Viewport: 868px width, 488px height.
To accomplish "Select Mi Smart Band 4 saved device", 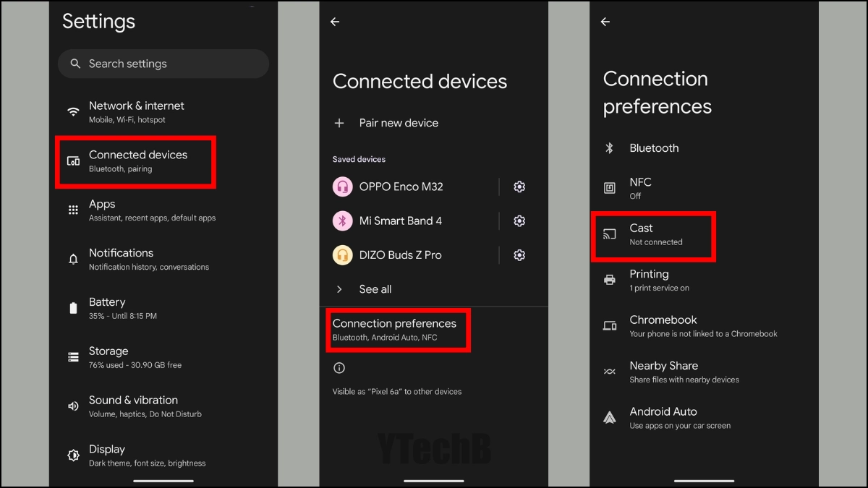I will click(x=409, y=221).
